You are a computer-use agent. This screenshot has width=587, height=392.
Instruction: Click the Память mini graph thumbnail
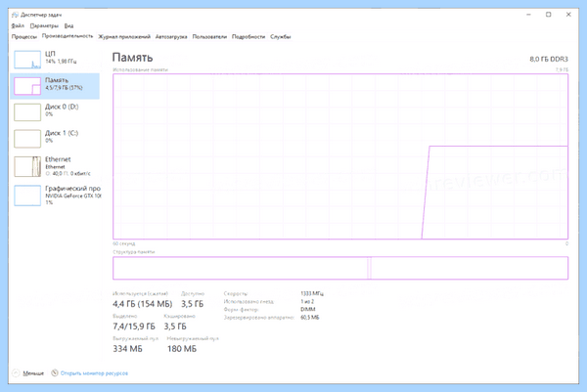tap(27, 86)
